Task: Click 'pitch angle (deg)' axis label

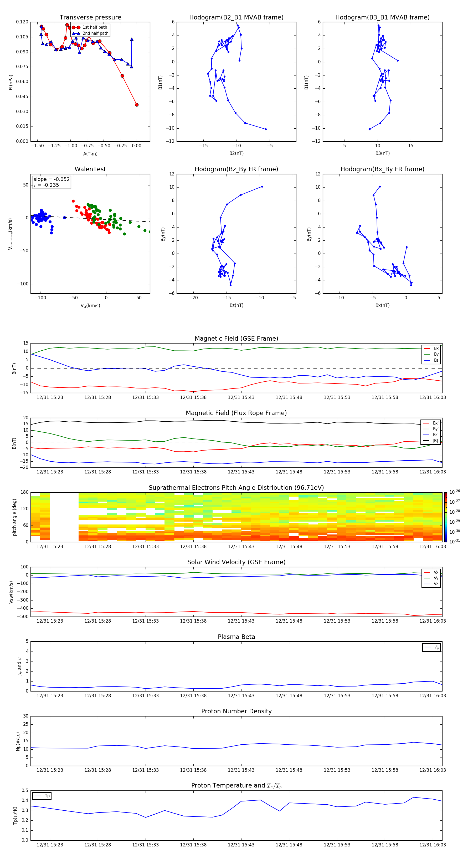Action: coord(14,517)
